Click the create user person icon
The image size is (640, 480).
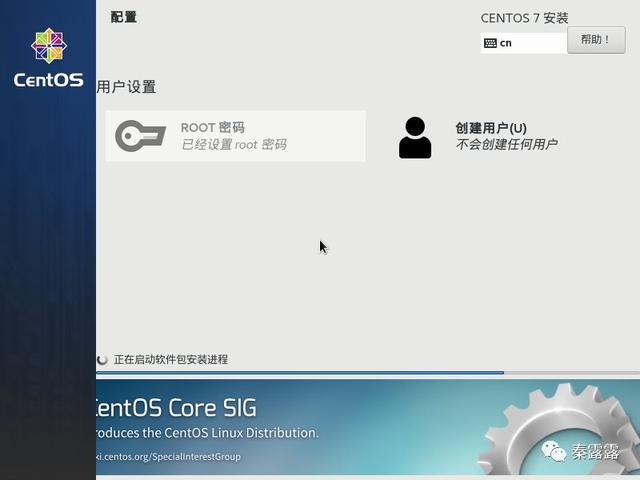415,138
